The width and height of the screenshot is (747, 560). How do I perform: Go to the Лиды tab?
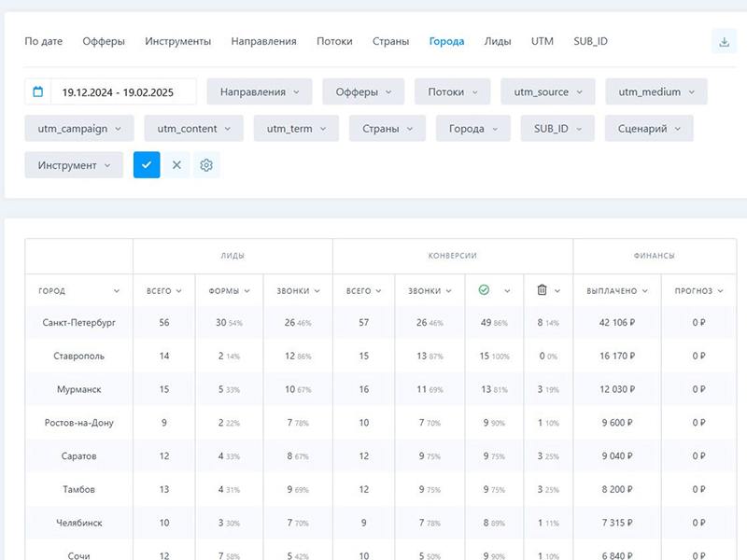click(x=498, y=41)
